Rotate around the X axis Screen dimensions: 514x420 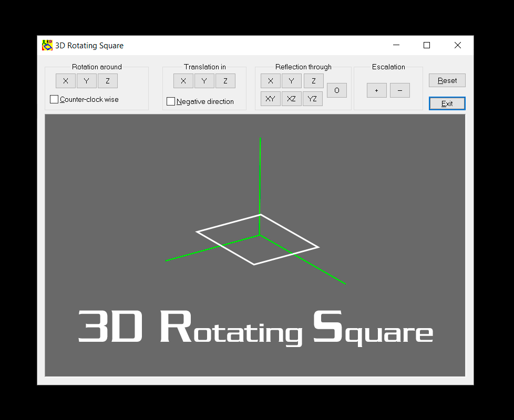click(66, 81)
